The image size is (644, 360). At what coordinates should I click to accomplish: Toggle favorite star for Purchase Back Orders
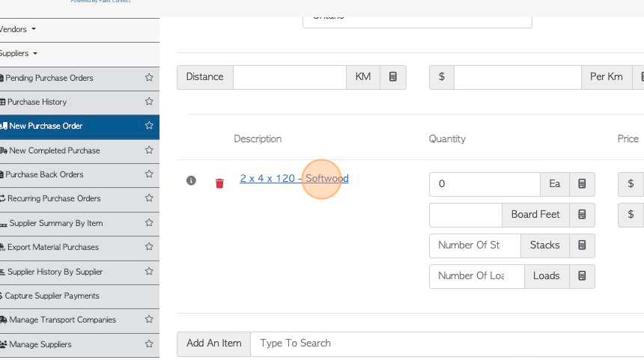click(149, 174)
